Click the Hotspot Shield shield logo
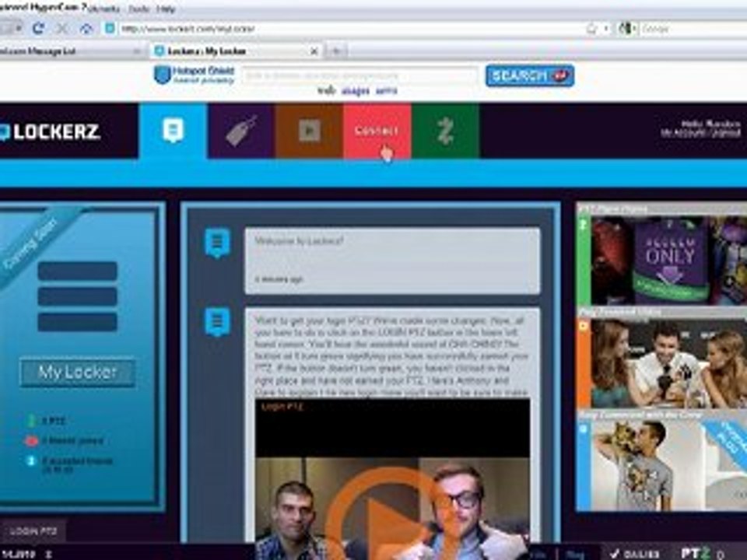The width and height of the screenshot is (747, 560). pyautogui.click(x=162, y=75)
